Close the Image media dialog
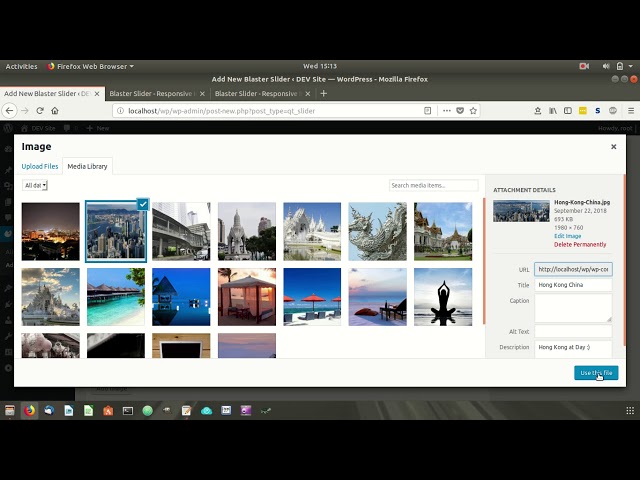 click(x=614, y=147)
